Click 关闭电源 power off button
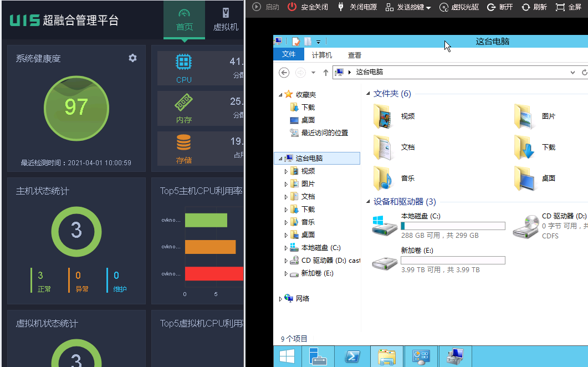Image resolution: width=588 pixels, height=367 pixels. 357,7
